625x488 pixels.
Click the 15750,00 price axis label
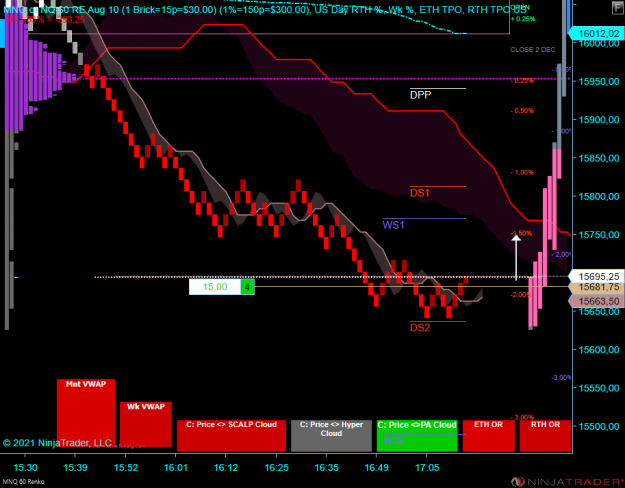599,235
